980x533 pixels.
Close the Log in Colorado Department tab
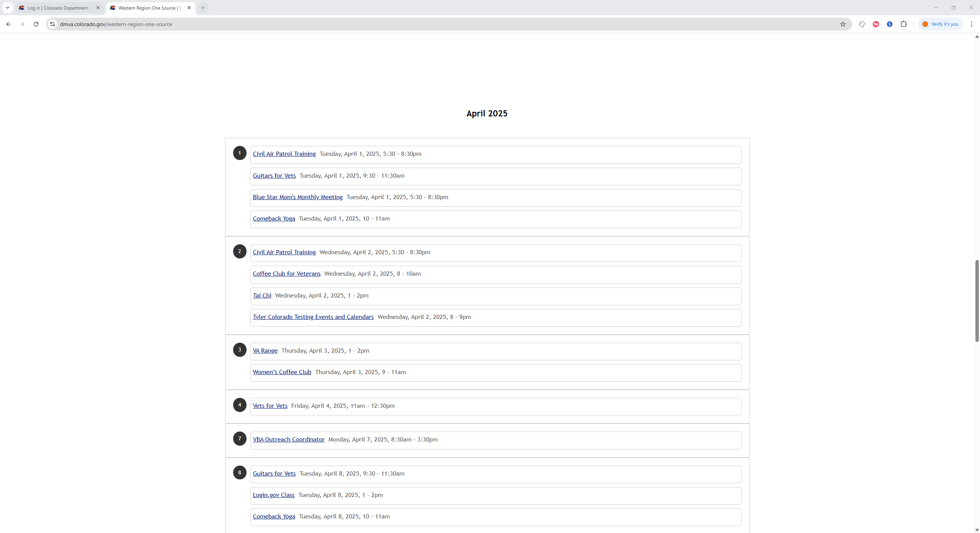(98, 8)
